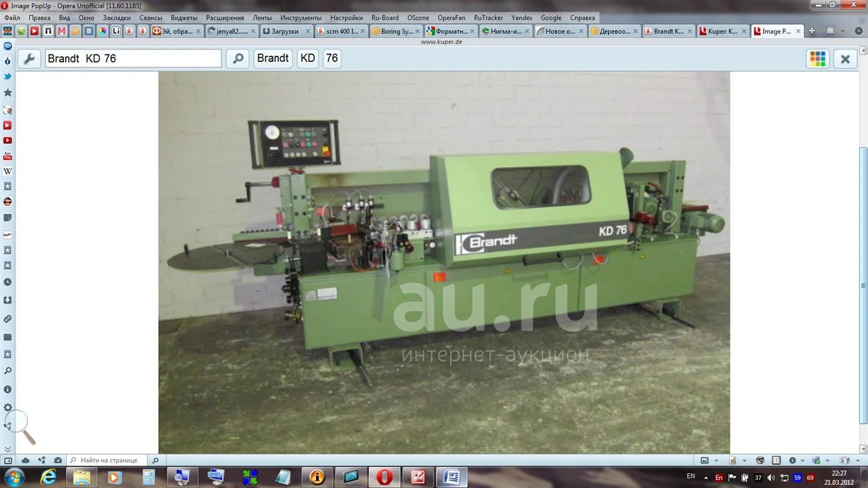Toggle the panel button in status bar
868x488 pixels.
point(8,460)
